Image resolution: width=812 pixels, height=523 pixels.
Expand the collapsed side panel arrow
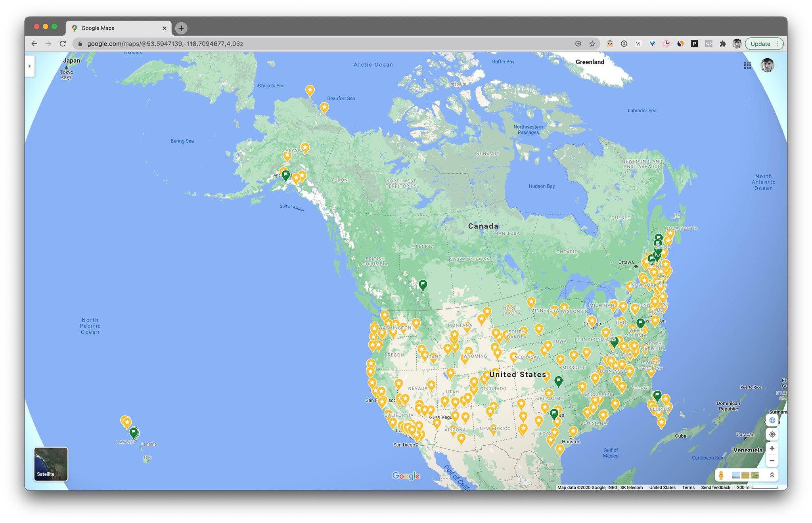pos(30,66)
